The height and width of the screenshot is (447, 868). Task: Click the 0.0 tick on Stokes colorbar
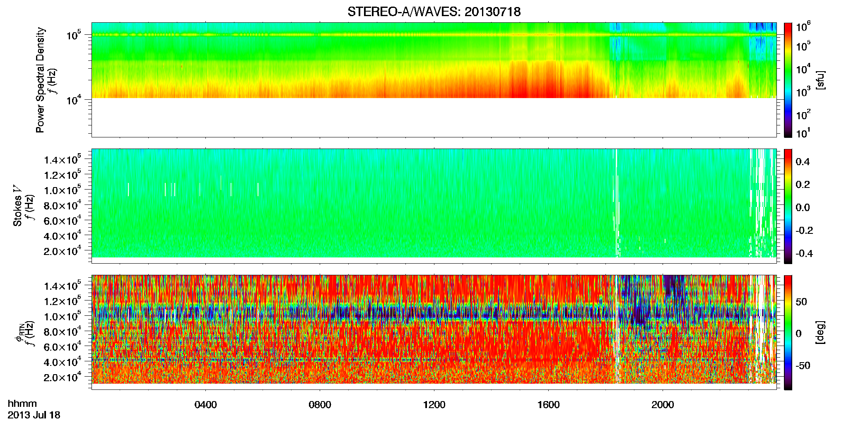[803, 207]
